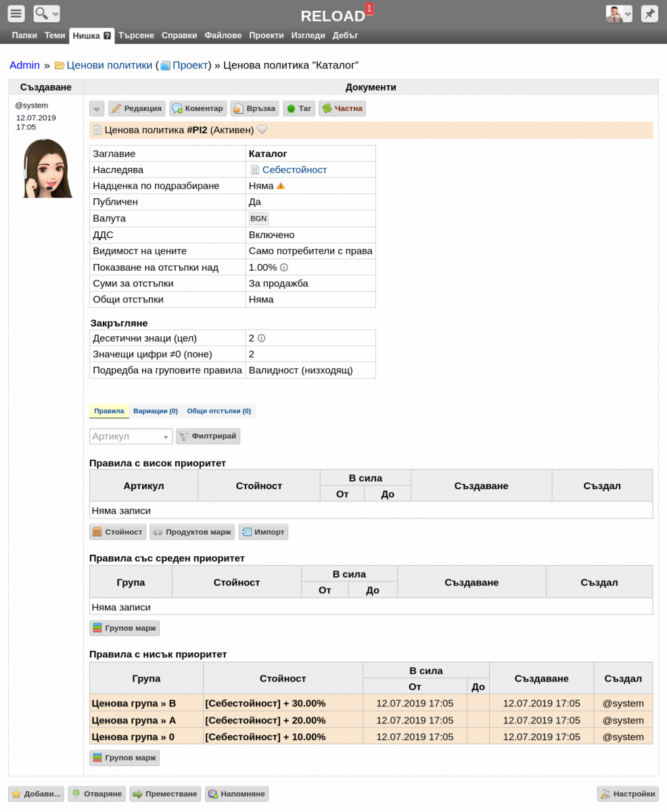Click the Ценова група » A row

[371, 720]
